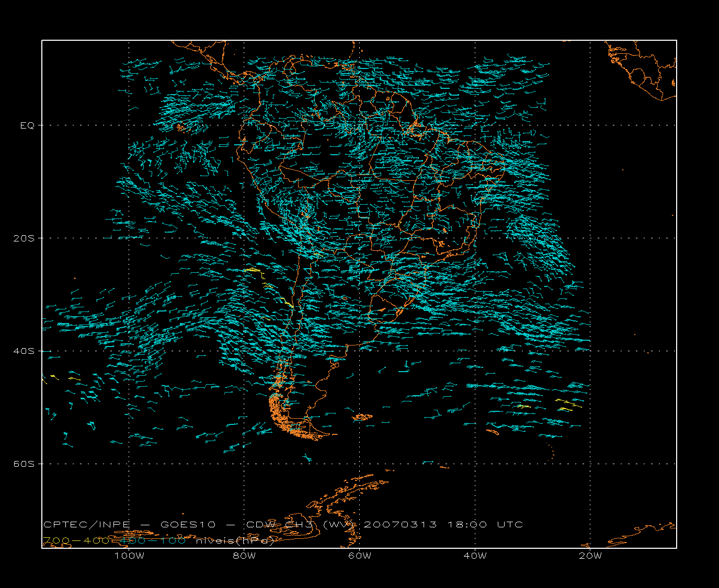Click the '40S' latitude label
719x588 pixels.
click(24, 351)
